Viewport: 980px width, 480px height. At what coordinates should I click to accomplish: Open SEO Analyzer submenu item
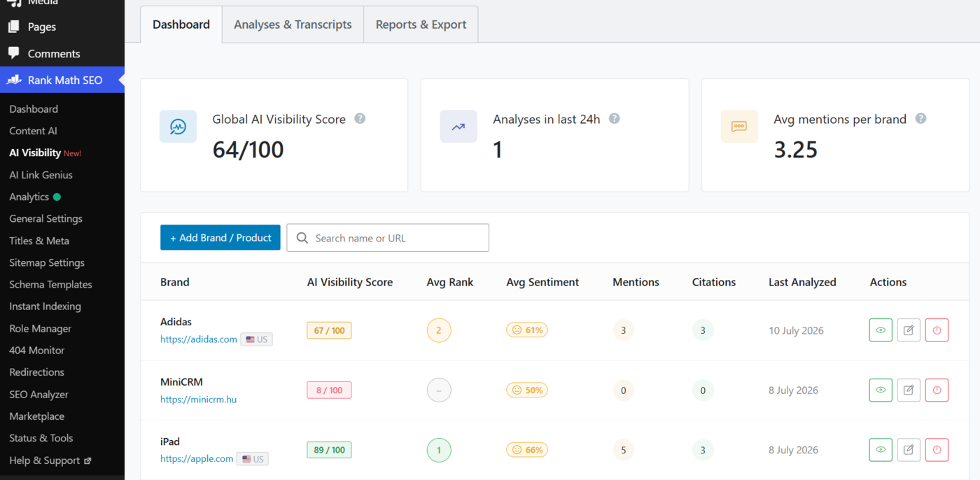38,394
